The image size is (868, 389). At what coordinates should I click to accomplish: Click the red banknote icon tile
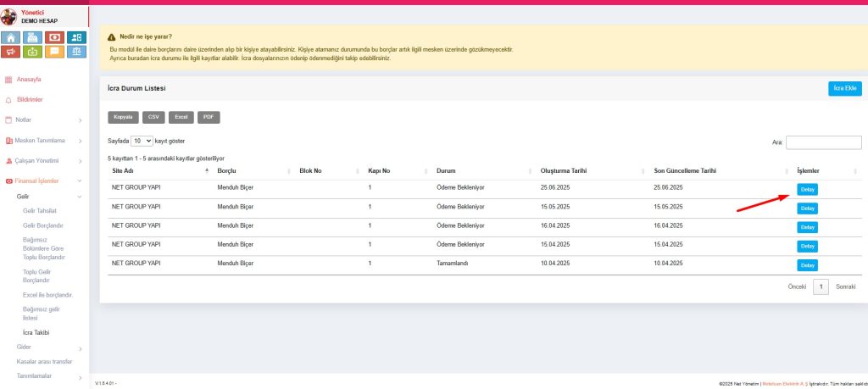click(x=54, y=37)
